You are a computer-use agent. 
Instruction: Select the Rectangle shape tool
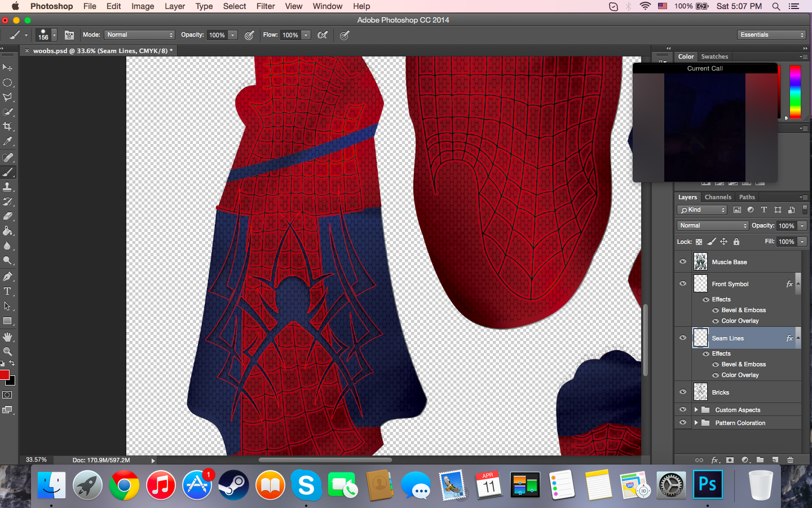(7, 321)
